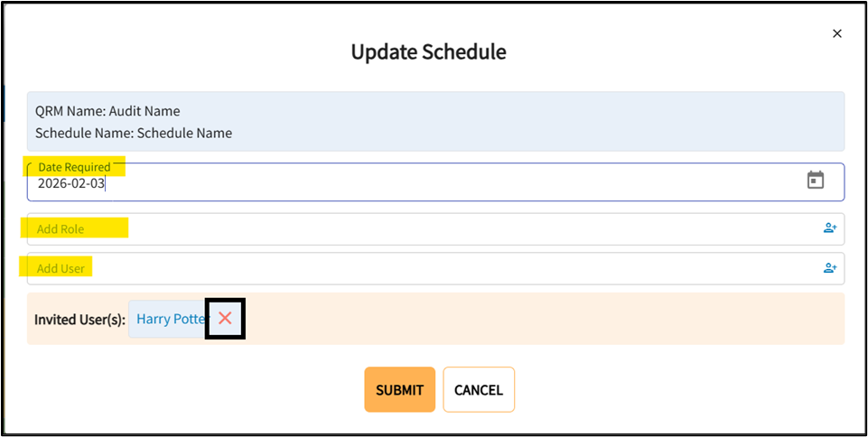Click the Invited User(s) label
The image size is (868, 437).
[x=79, y=320]
